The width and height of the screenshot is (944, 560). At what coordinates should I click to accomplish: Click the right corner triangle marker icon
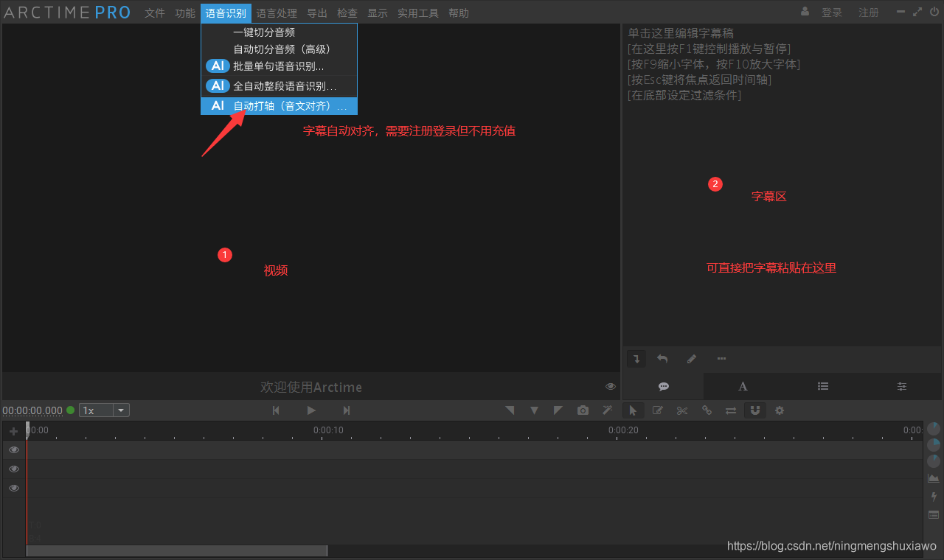pyautogui.click(x=558, y=410)
